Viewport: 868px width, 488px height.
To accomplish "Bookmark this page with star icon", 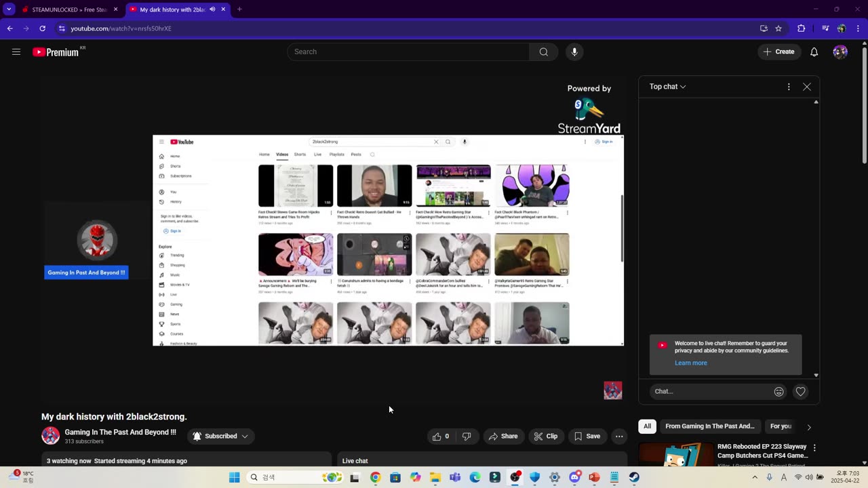I will coord(778,28).
